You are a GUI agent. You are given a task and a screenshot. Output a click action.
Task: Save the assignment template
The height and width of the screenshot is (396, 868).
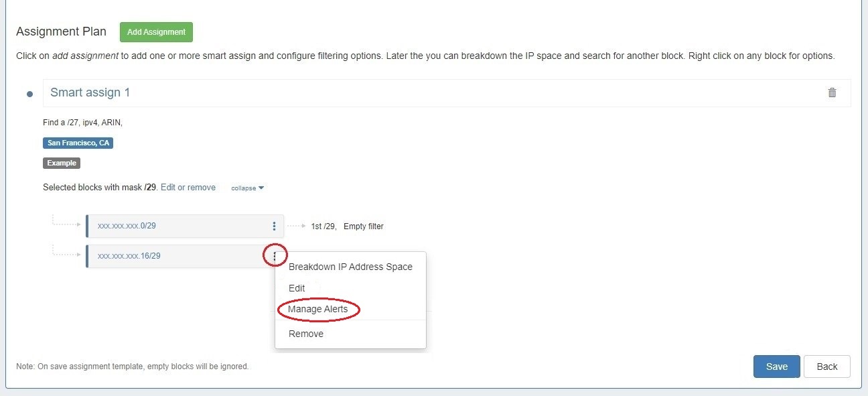[x=776, y=367]
